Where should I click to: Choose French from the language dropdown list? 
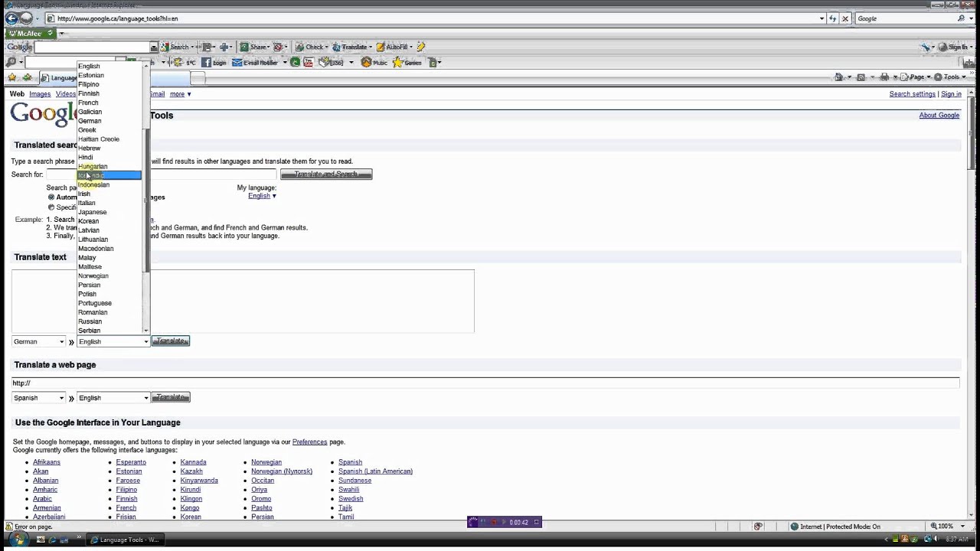tap(109, 103)
